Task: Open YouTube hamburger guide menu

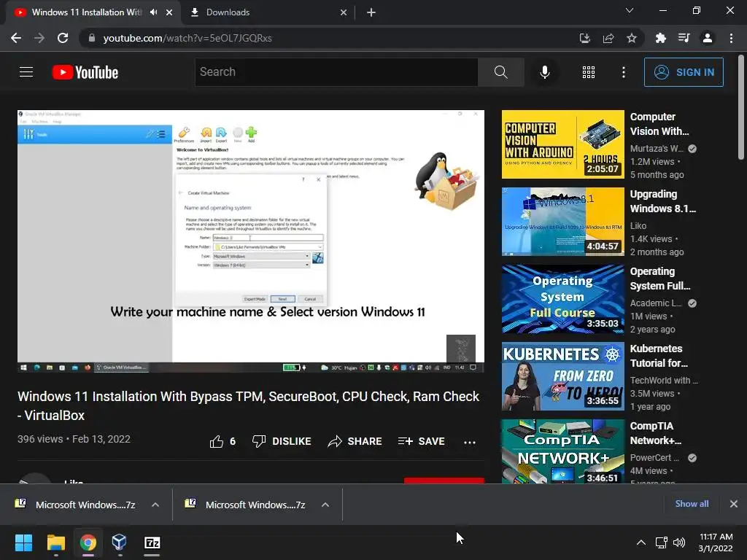Action: pos(26,72)
